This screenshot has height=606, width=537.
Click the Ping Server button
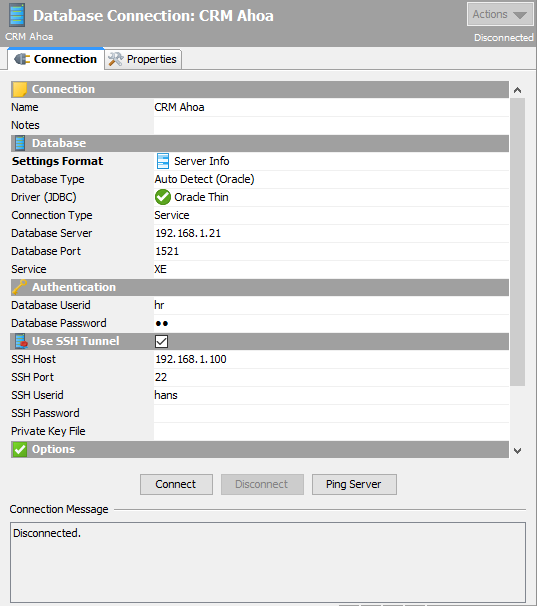pyautogui.click(x=354, y=484)
